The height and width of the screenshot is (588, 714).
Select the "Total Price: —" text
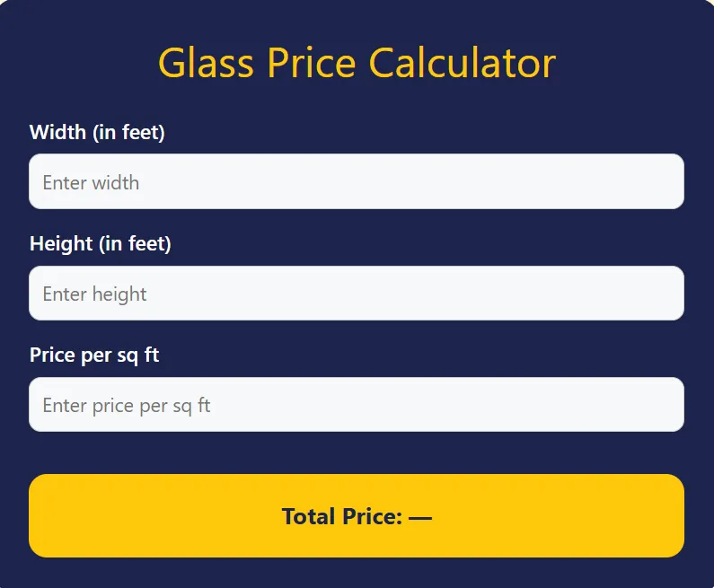pos(357,517)
